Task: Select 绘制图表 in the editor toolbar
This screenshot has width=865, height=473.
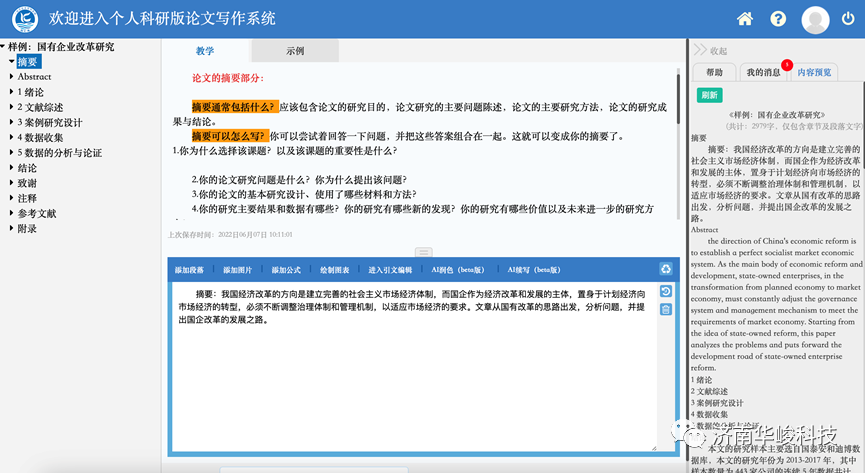Action: pos(335,270)
